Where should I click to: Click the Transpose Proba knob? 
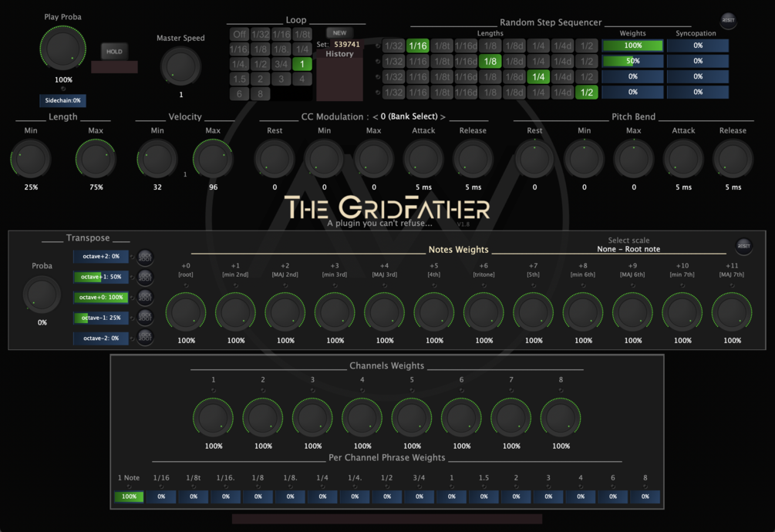42,295
